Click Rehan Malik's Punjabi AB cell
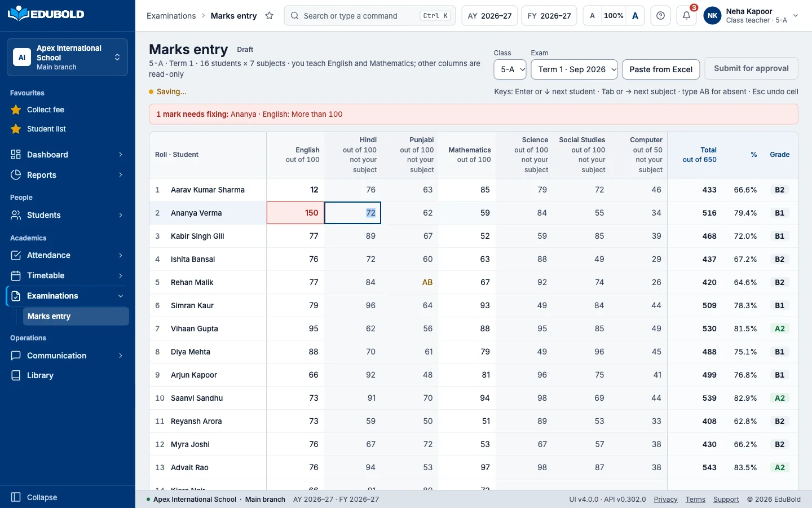 coord(410,282)
